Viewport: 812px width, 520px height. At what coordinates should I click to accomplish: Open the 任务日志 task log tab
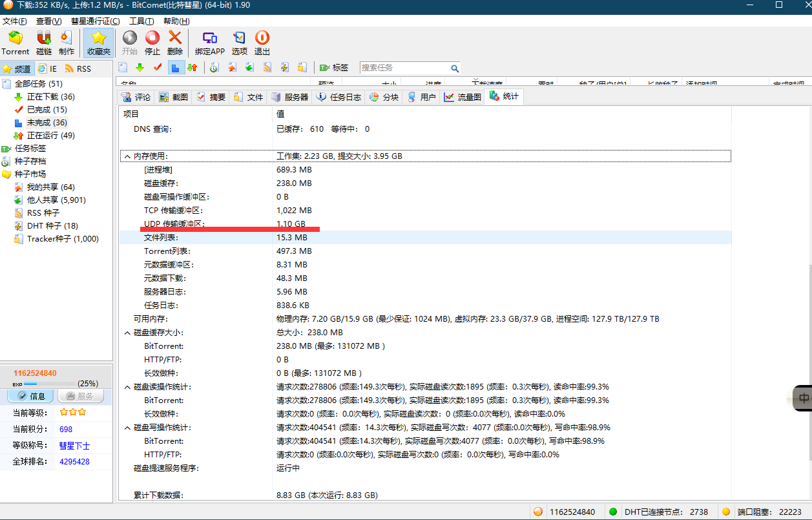(339, 97)
